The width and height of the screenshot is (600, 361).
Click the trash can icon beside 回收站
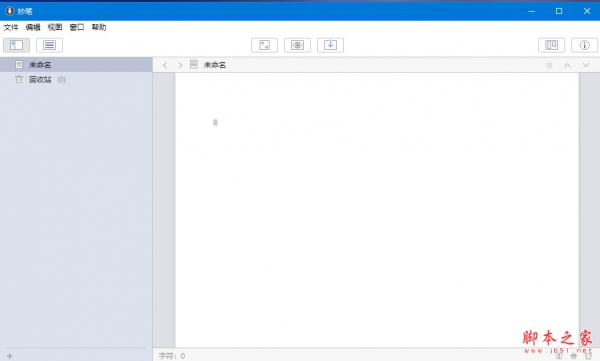click(19, 79)
